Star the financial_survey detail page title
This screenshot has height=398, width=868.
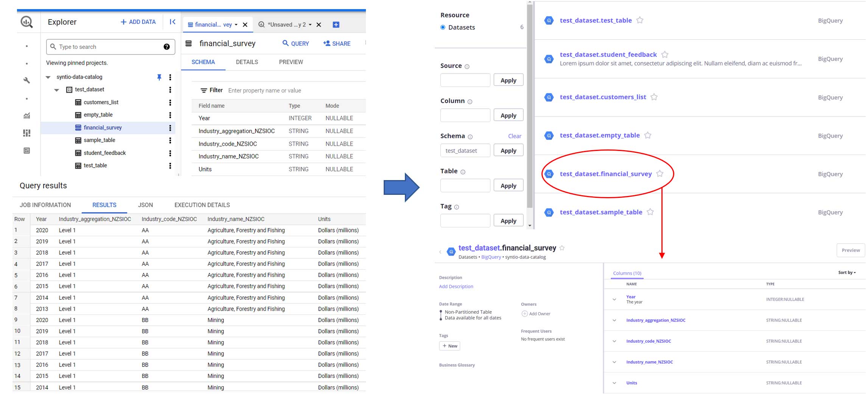562,248
